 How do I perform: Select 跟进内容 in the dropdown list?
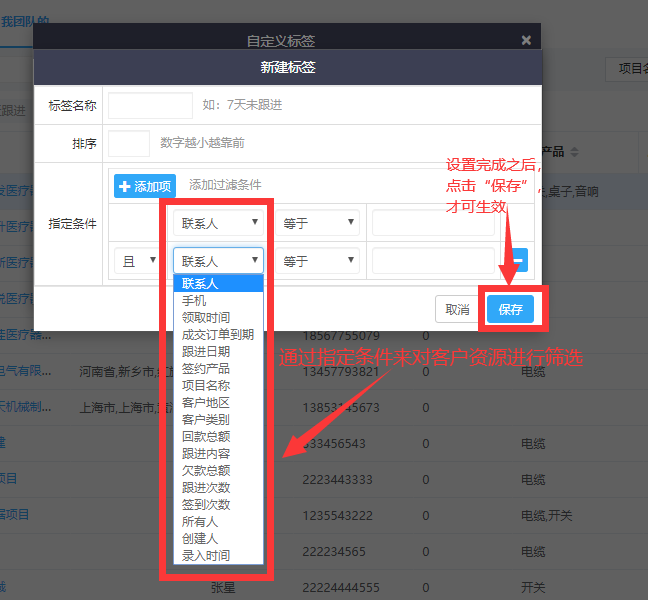tap(218, 454)
